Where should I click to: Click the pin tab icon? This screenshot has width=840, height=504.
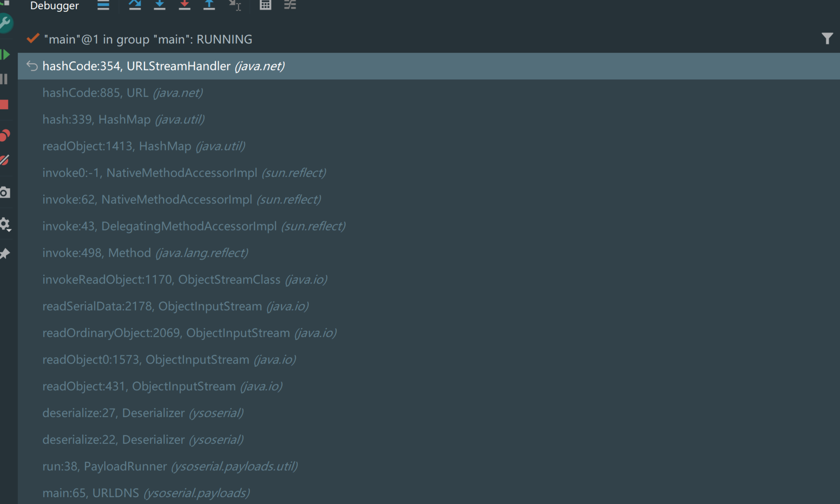(5, 253)
